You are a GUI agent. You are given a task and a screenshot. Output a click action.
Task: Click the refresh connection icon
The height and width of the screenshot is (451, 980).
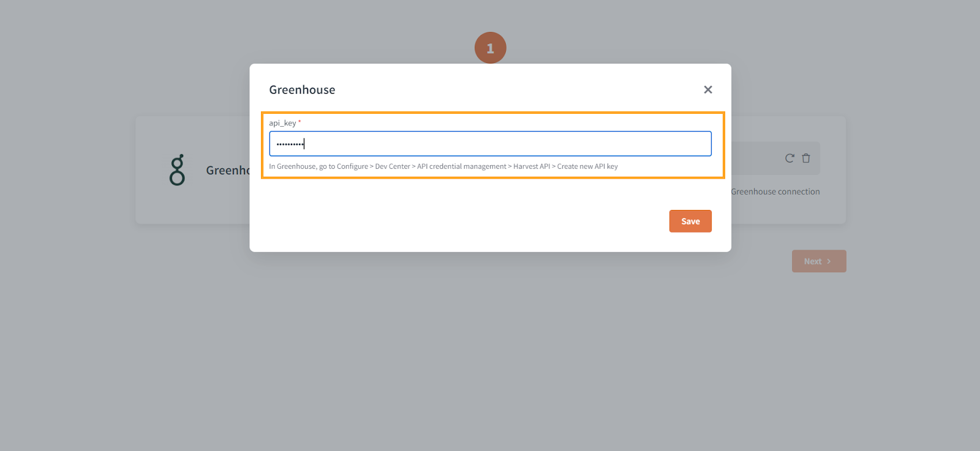pos(790,158)
